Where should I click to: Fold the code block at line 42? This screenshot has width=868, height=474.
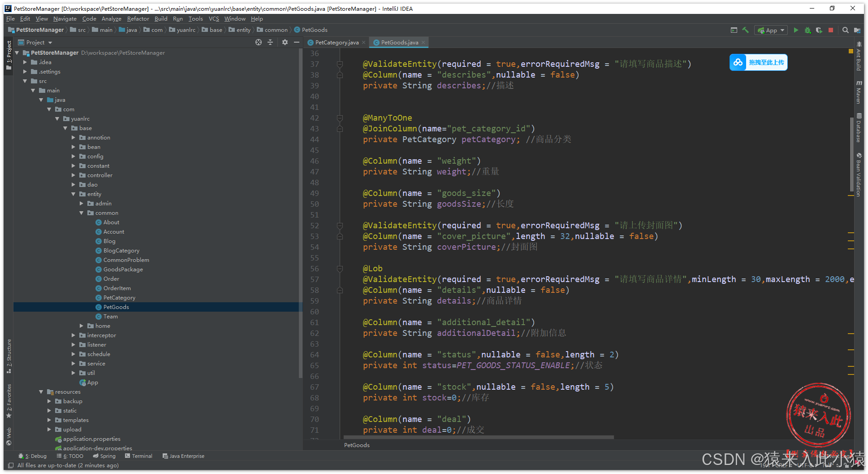point(340,118)
